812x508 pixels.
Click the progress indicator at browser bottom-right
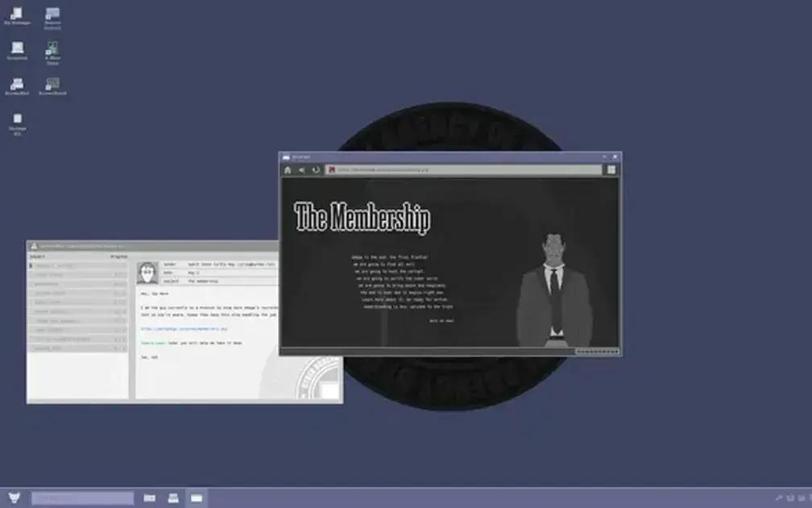tap(597, 352)
